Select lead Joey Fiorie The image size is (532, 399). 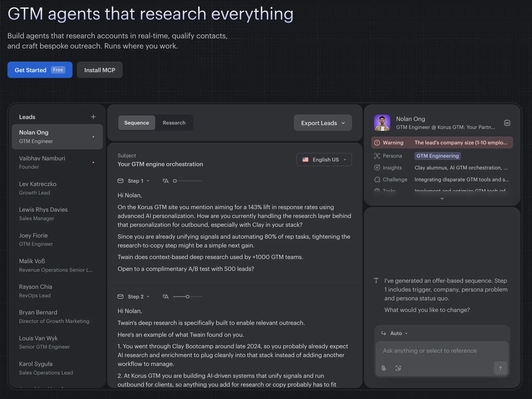[x=57, y=240]
